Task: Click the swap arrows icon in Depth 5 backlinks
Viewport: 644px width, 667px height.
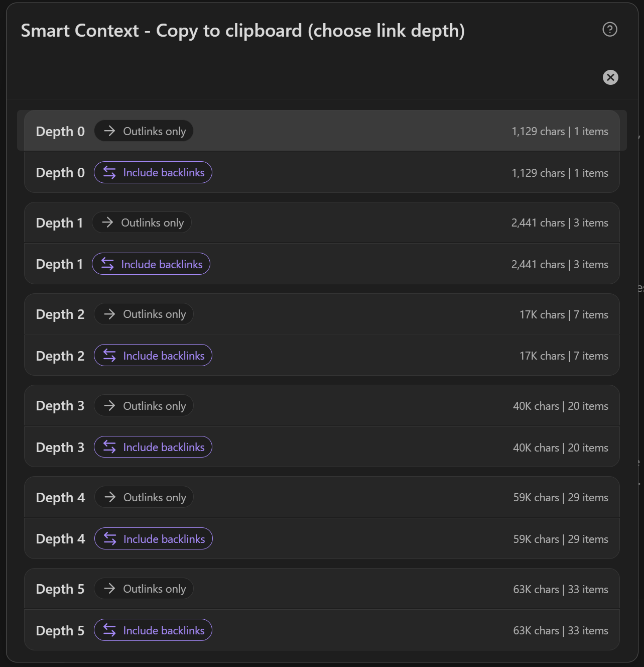Action: 109,630
